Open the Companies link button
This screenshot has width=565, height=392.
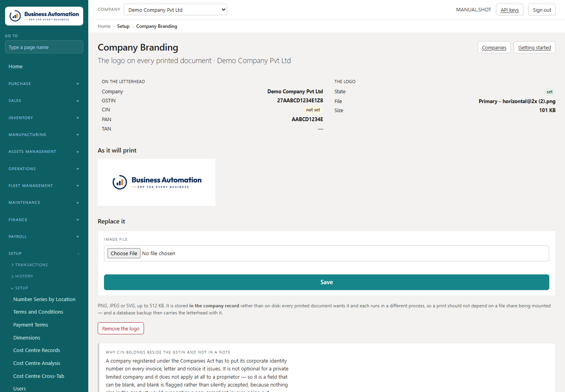coord(494,47)
